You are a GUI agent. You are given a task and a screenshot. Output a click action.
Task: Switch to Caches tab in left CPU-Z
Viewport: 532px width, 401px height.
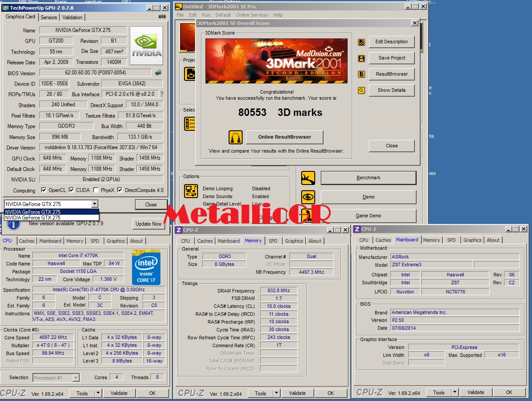[27, 241]
